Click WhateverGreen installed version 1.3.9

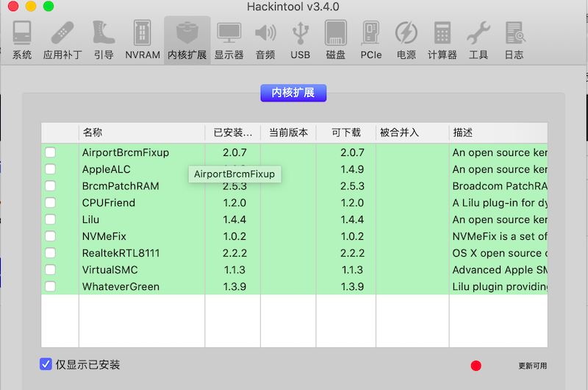coord(234,286)
